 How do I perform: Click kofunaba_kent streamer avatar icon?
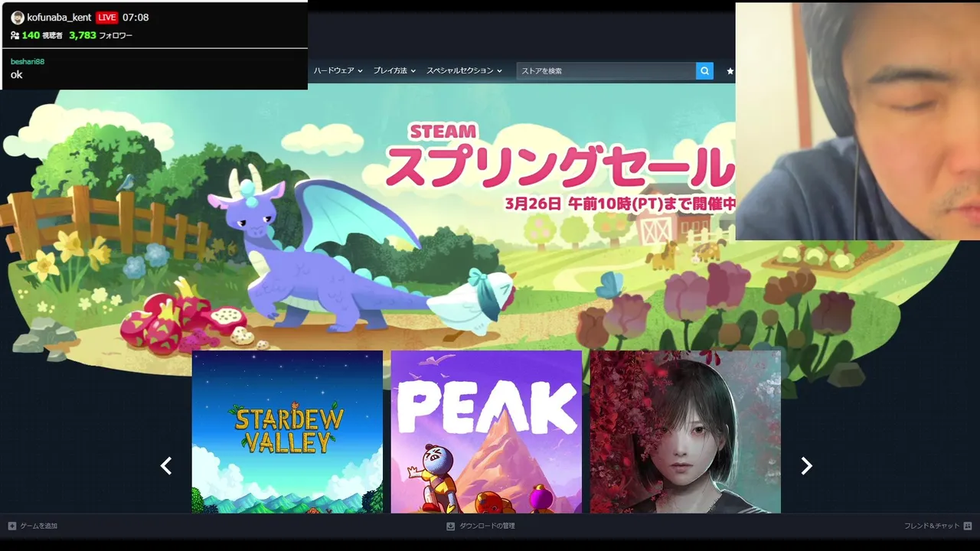pos(18,18)
